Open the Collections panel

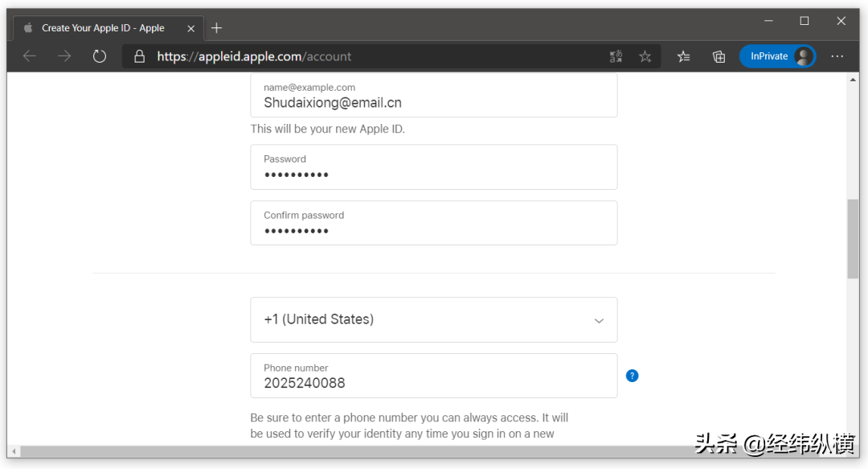click(719, 56)
